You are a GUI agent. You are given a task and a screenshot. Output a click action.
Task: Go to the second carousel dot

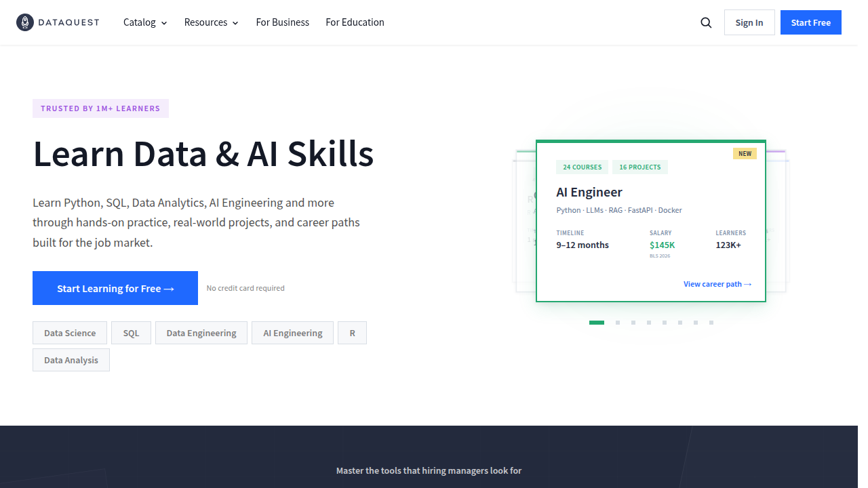[618, 323]
